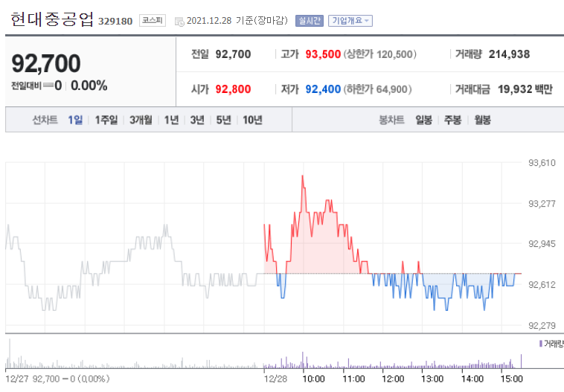Select the 3년 line chart tab
The image size is (564, 392).
(197, 120)
